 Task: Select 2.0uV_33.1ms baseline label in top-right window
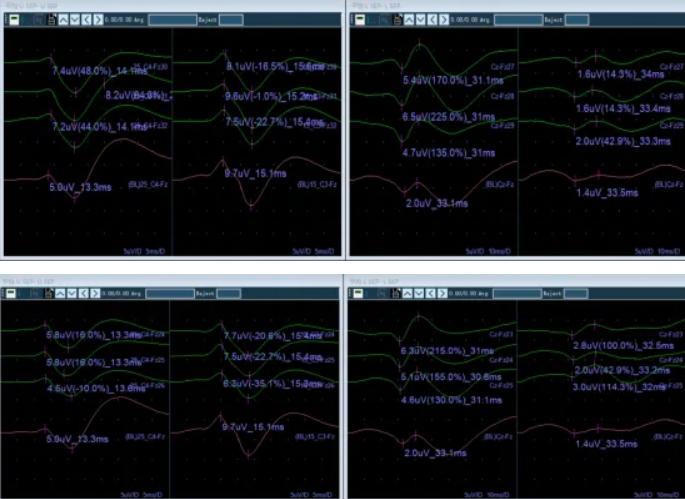click(437, 203)
